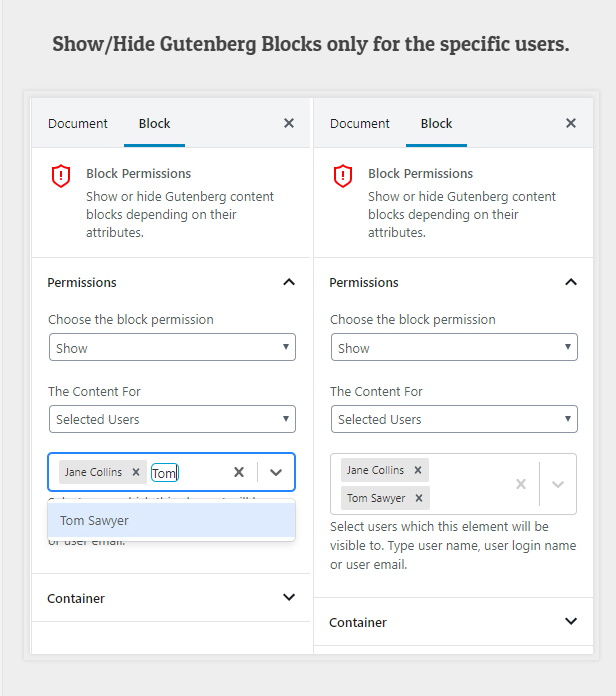The image size is (616, 696).
Task: Remove Jane Collins tag in left panel
Action: (x=136, y=472)
